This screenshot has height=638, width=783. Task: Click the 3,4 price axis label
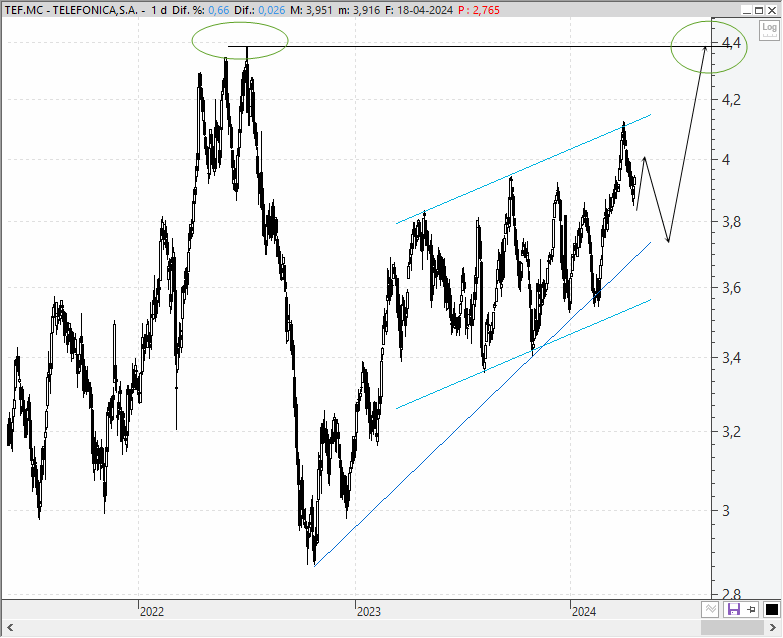point(731,358)
